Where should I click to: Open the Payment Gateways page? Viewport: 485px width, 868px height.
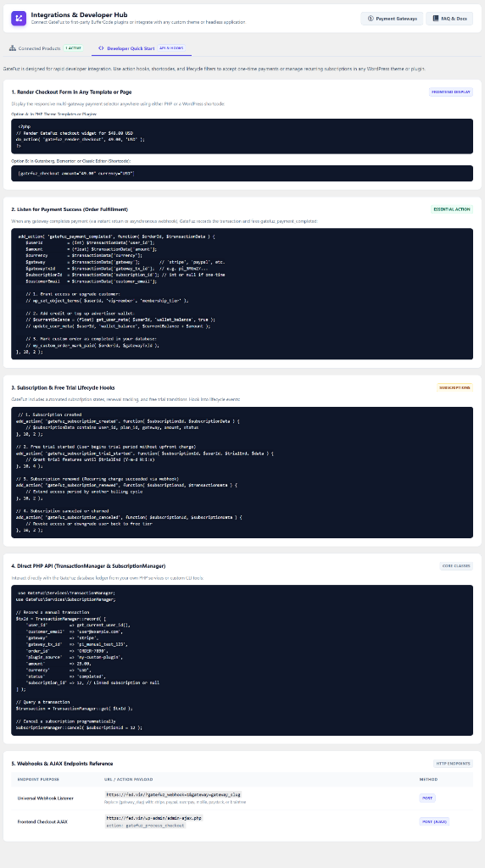coord(392,19)
